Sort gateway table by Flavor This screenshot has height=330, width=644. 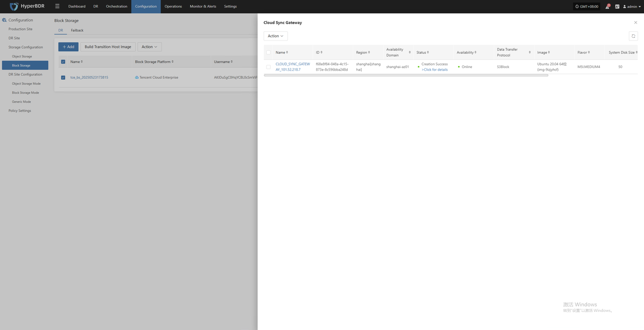coord(589,52)
